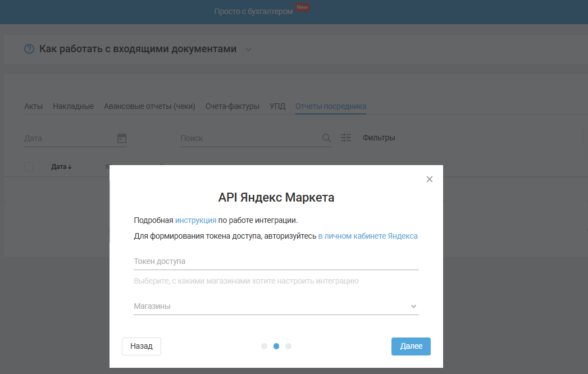Toggle the select-all checkbox in table header
The height and width of the screenshot is (374, 588).
[x=29, y=167]
